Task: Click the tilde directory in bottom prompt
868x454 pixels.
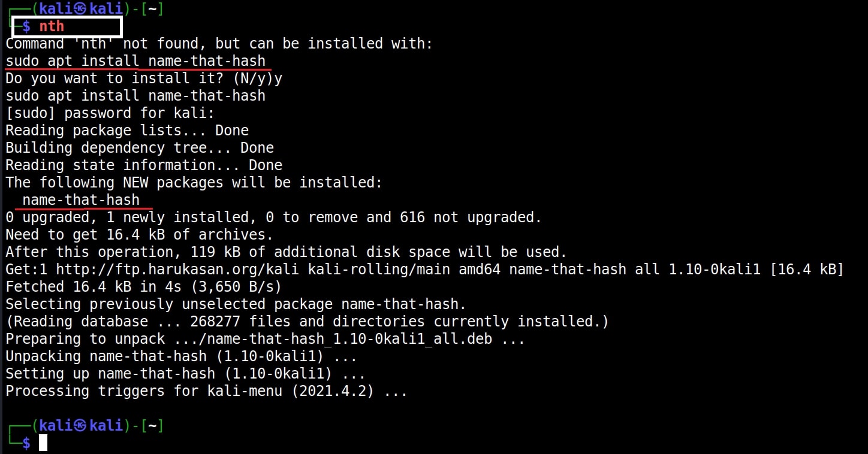Action: (152, 426)
